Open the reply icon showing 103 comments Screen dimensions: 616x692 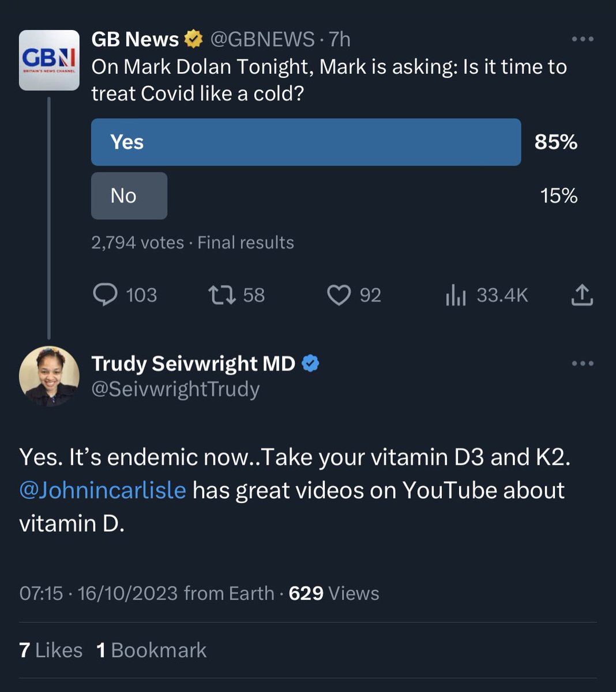click(x=105, y=295)
